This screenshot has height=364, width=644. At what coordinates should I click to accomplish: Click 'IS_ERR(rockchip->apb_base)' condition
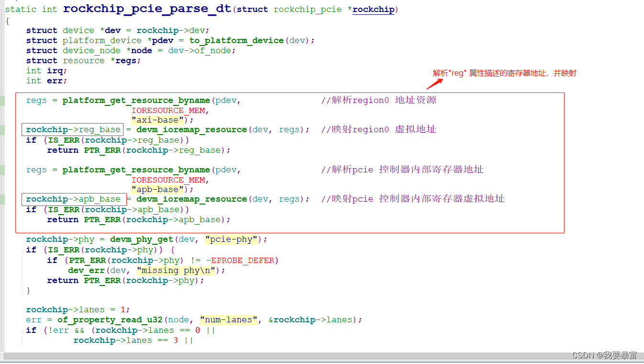click(115, 210)
